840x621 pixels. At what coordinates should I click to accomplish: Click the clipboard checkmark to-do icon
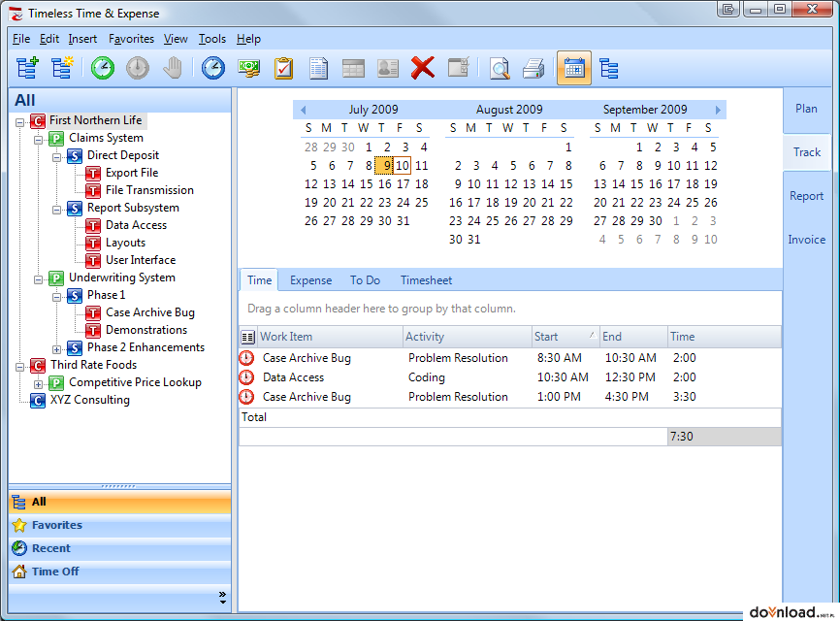pos(284,68)
